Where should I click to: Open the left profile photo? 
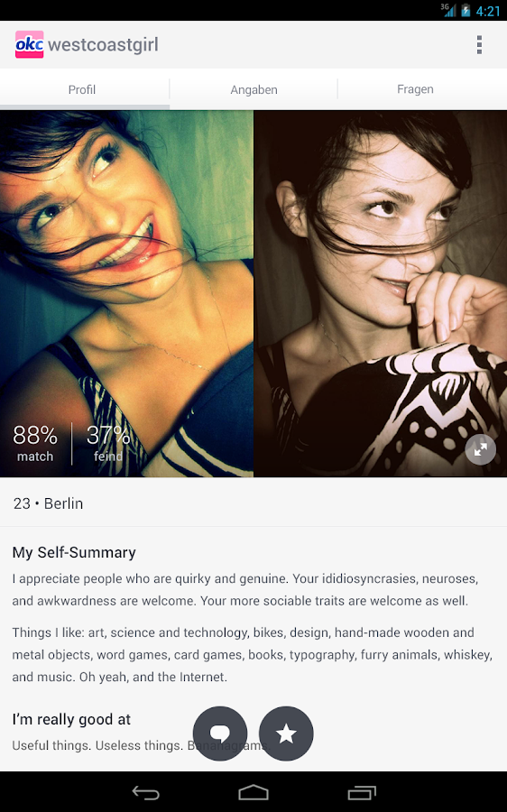coord(126,293)
